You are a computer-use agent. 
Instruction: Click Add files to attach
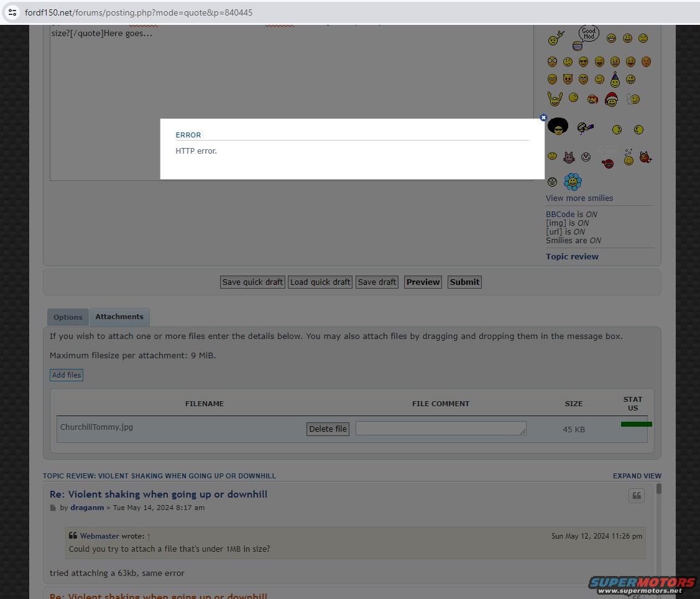pyautogui.click(x=67, y=375)
